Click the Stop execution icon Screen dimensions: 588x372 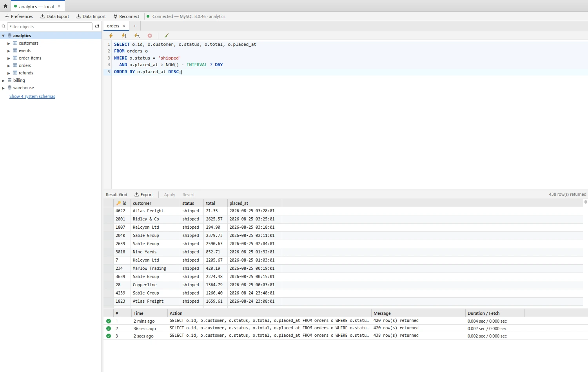150,36
